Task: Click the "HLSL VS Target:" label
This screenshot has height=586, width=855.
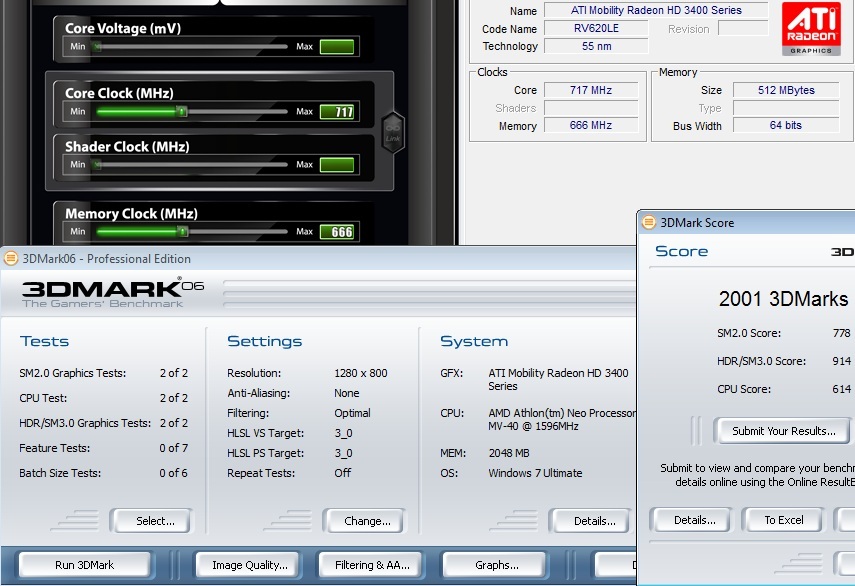Action: tap(266, 433)
